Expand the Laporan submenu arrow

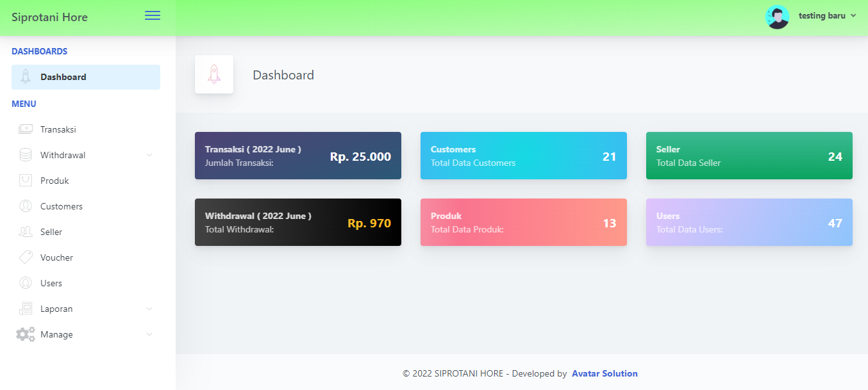tap(149, 309)
